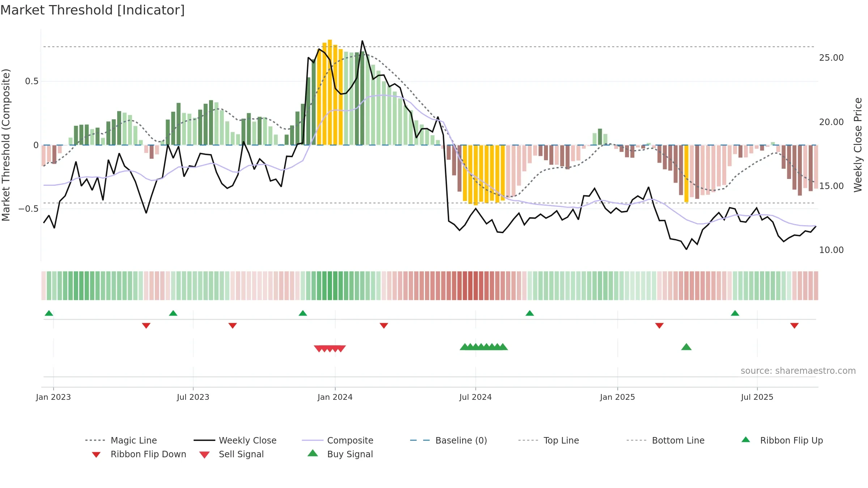Screen dimensions: 868x488
Task: Click the first ribbon flip up marker, Jan 2023
Action: (49, 313)
